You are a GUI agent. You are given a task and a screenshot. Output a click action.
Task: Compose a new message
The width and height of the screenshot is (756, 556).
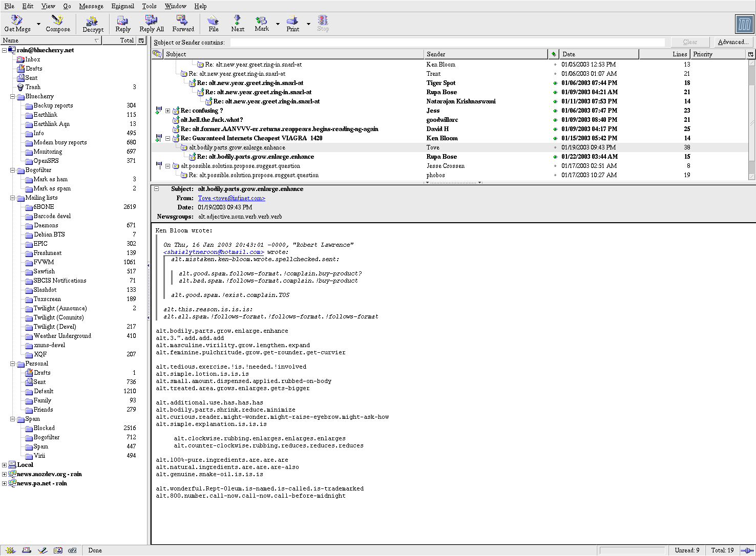[57, 24]
